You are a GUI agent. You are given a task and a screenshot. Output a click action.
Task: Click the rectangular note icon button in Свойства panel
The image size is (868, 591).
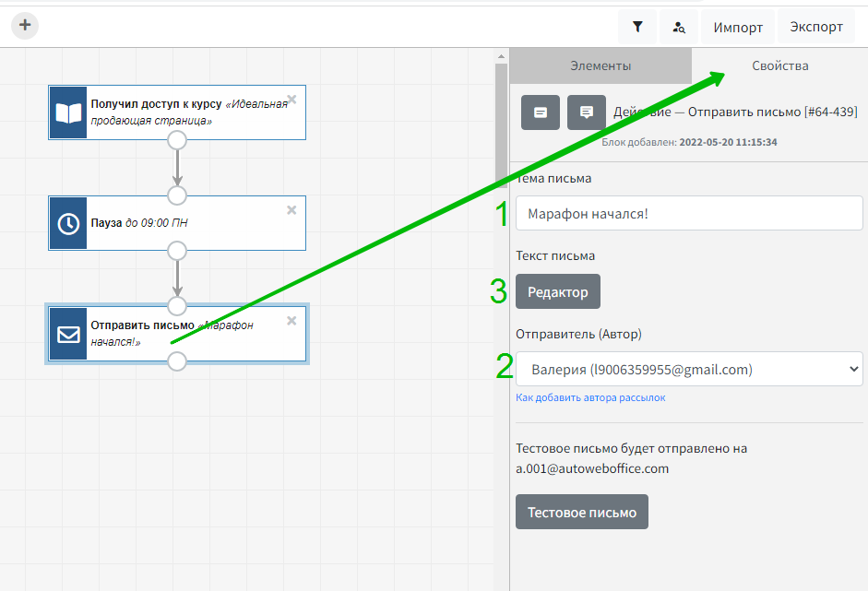tap(541, 112)
